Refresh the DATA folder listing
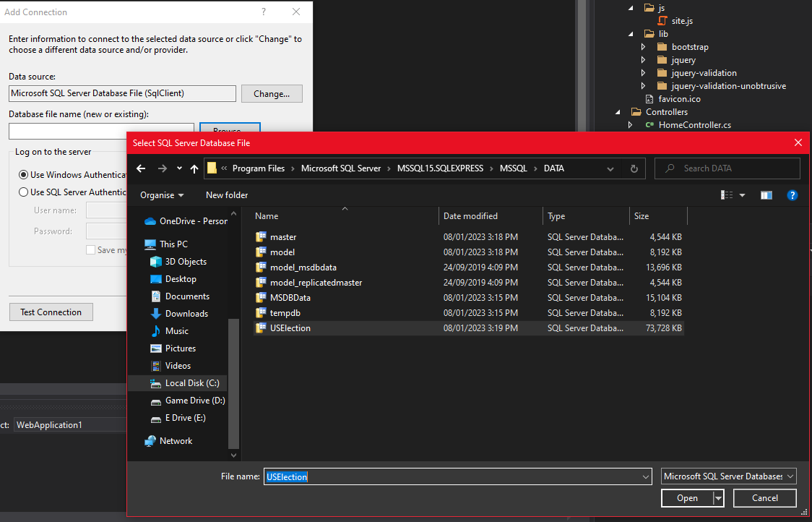 (634, 168)
